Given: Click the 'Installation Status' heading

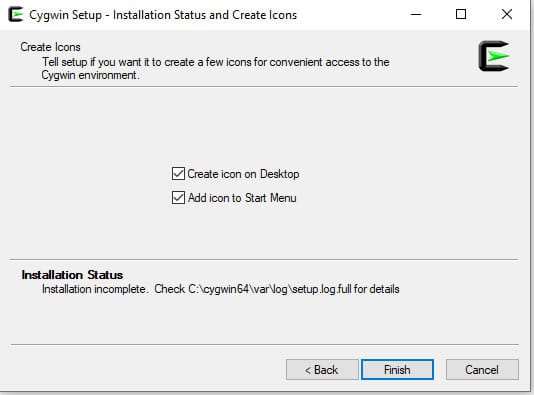Looking at the screenshot, I should [72, 275].
